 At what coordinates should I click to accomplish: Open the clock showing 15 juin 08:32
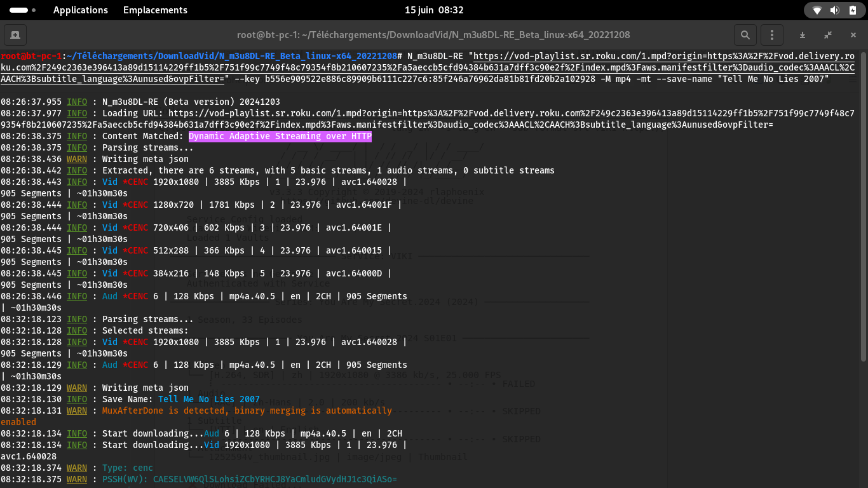click(x=434, y=10)
